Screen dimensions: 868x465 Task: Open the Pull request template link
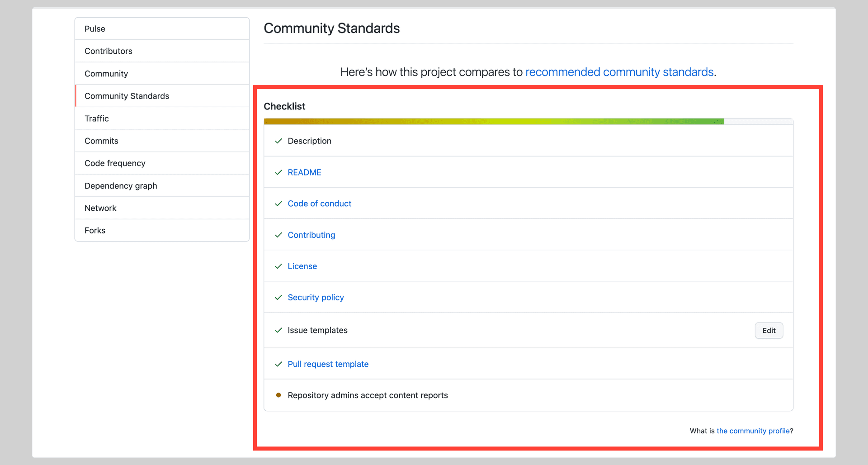click(328, 364)
